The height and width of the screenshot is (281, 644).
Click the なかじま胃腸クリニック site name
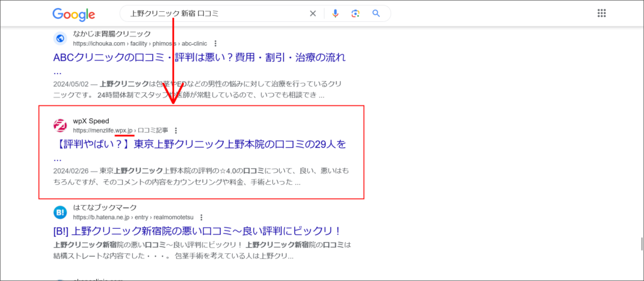point(112,34)
